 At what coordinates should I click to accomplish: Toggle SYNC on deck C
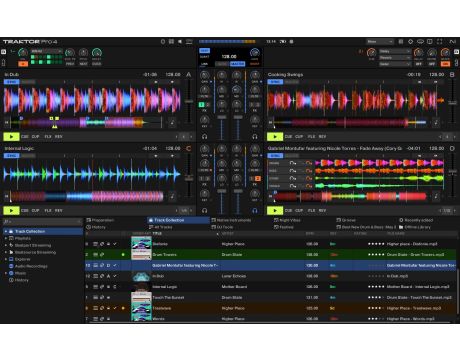click(11, 156)
